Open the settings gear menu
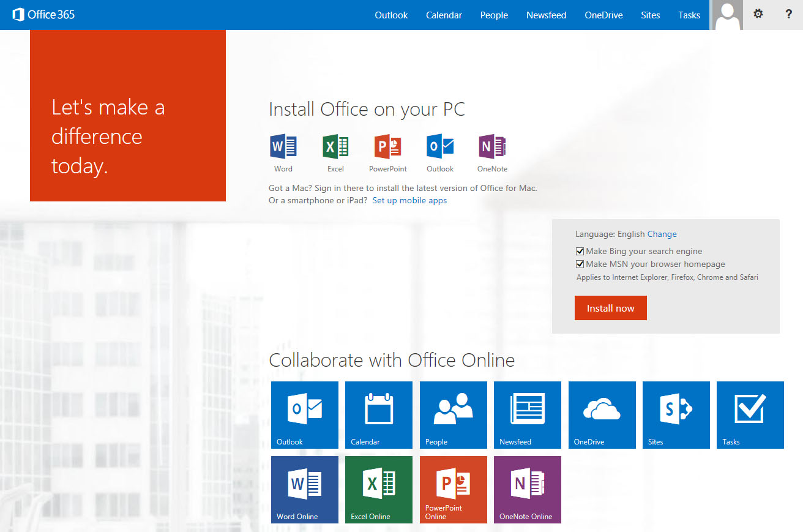The height and width of the screenshot is (532, 803). (x=758, y=14)
